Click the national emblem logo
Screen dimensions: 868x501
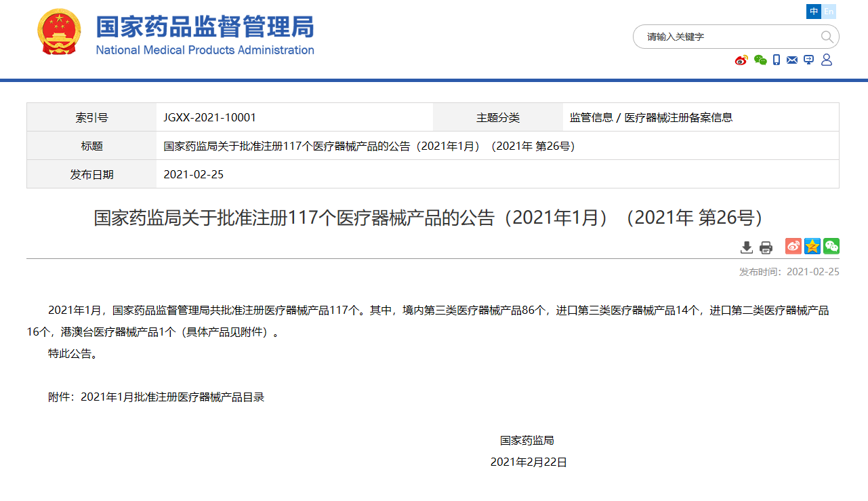(x=58, y=32)
